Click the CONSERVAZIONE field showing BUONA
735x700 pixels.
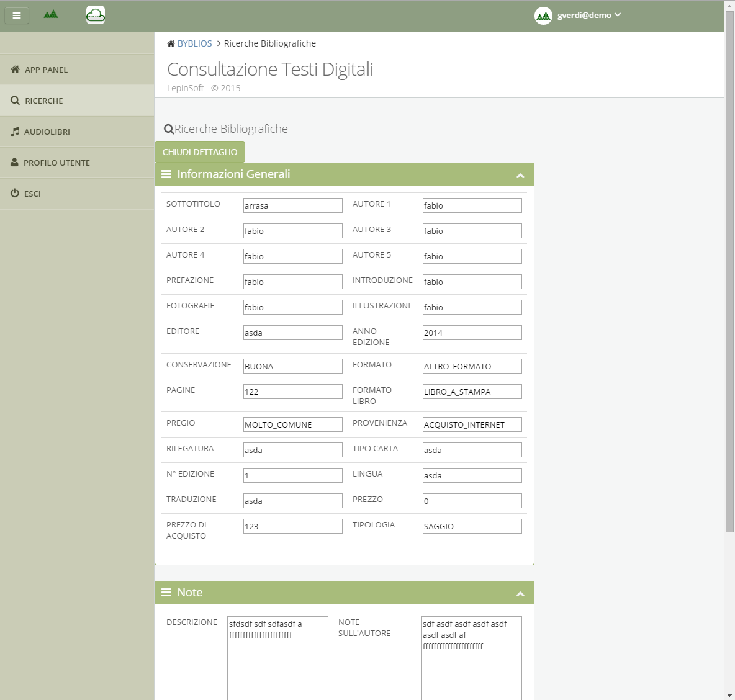(x=293, y=366)
